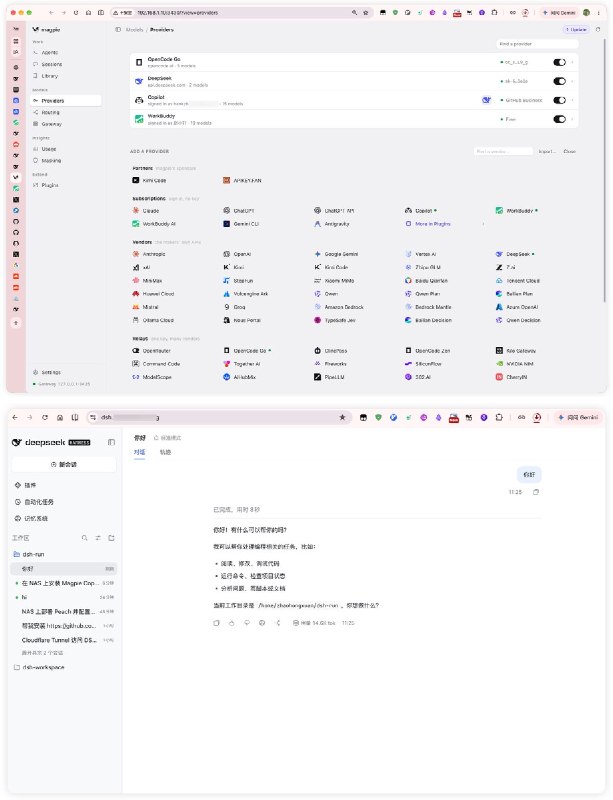Click the vendor filter field beside Import

point(503,152)
